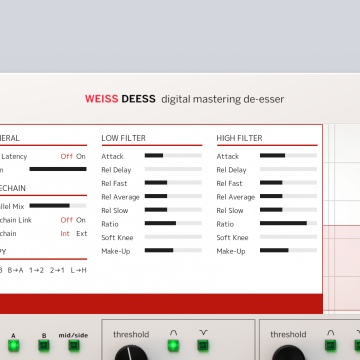Copy settings B→A

coord(15,270)
